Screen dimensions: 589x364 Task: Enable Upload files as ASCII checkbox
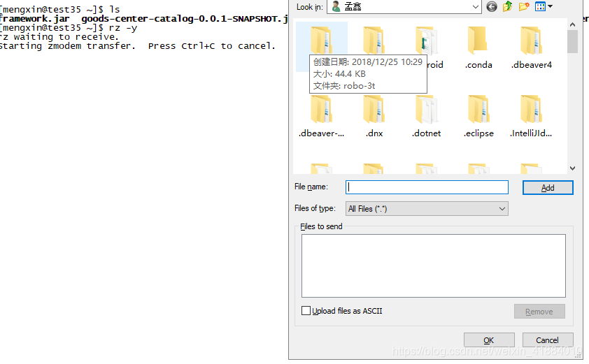click(x=306, y=311)
